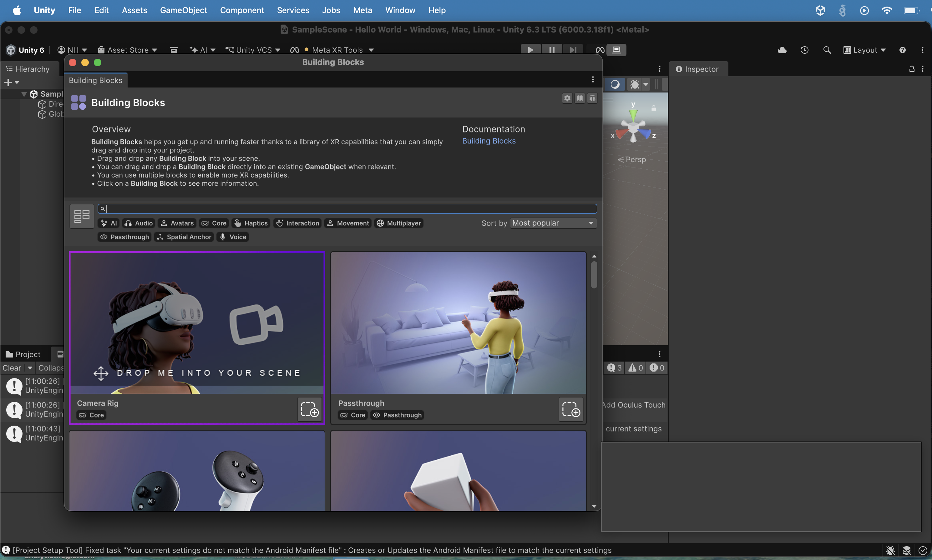Open Building Blocks tab options menu

coord(593,79)
